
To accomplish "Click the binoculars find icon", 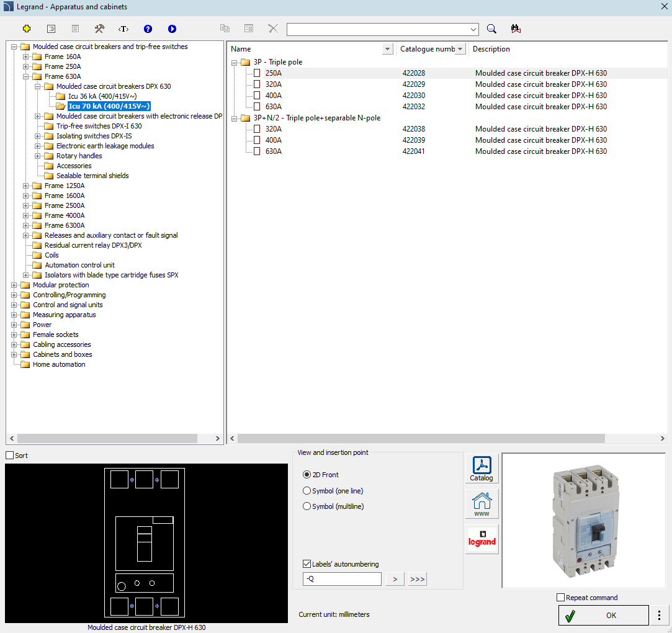I will pyautogui.click(x=516, y=29).
